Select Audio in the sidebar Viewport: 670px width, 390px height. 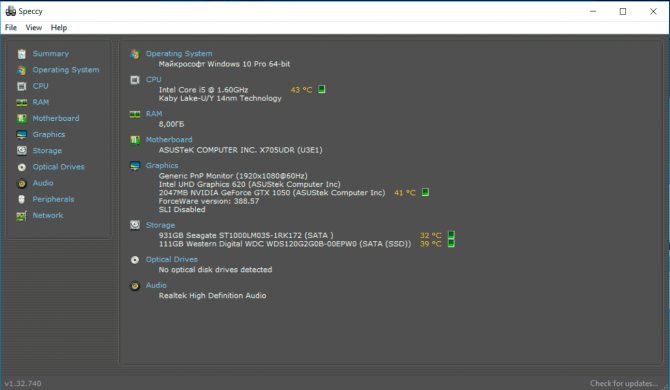pyautogui.click(x=43, y=183)
